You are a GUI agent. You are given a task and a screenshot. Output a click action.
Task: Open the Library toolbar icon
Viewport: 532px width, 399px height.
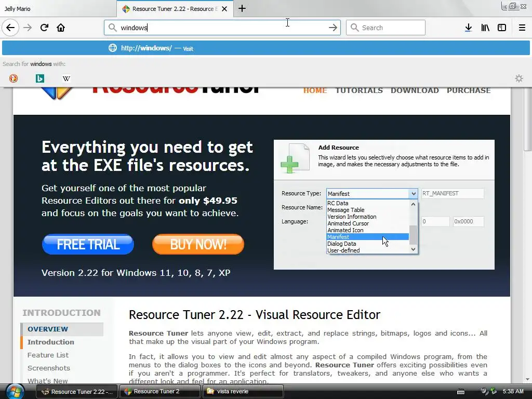[x=485, y=28]
